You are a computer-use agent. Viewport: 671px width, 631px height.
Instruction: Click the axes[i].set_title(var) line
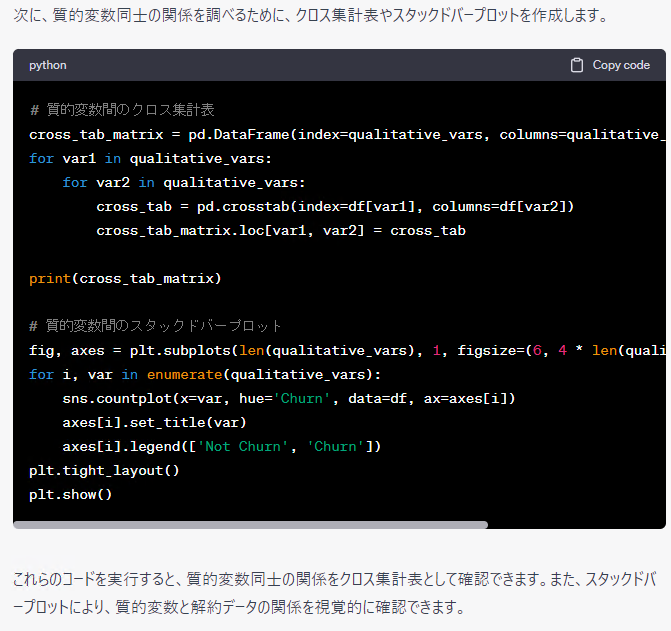(x=154, y=422)
